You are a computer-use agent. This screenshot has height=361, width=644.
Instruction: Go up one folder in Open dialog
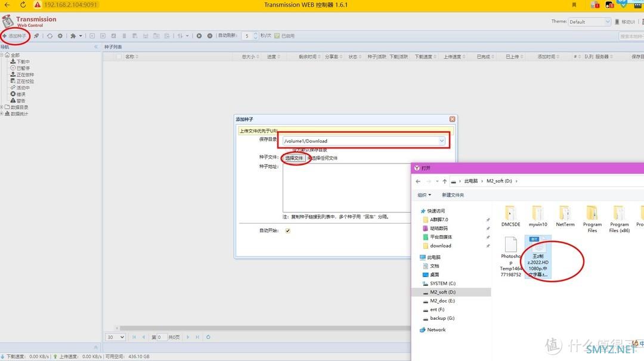click(444, 181)
